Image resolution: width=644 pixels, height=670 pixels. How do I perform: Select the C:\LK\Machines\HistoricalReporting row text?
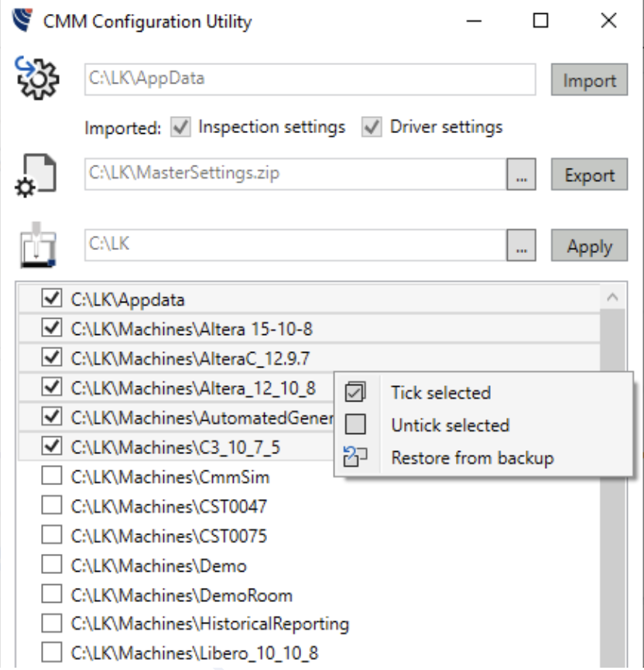click(x=210, y=624)
